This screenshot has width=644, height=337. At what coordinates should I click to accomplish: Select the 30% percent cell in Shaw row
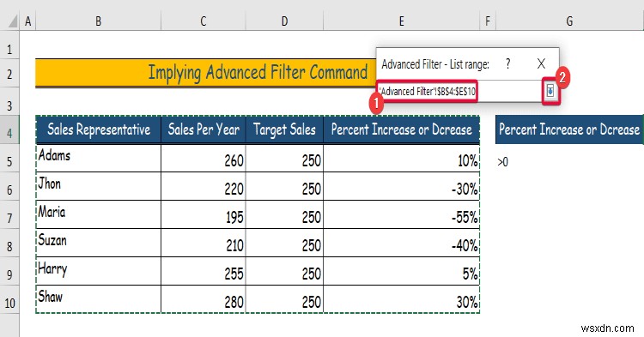click(x=401, y=299)
